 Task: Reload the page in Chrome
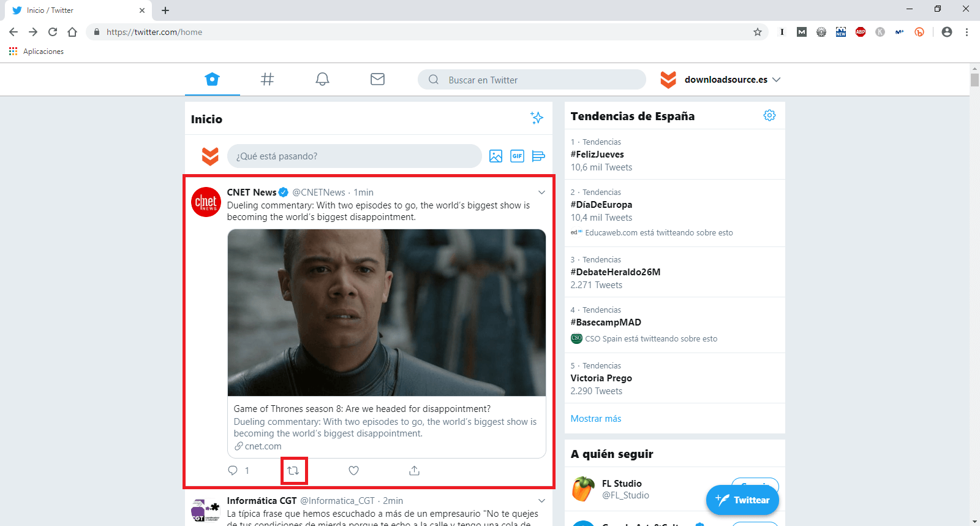pos(53,32)
